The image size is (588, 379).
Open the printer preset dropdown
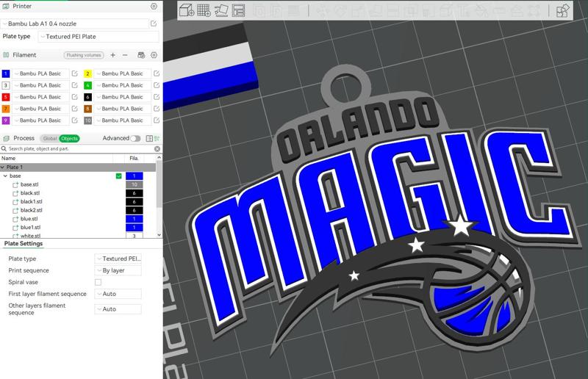tap(74, 24)
